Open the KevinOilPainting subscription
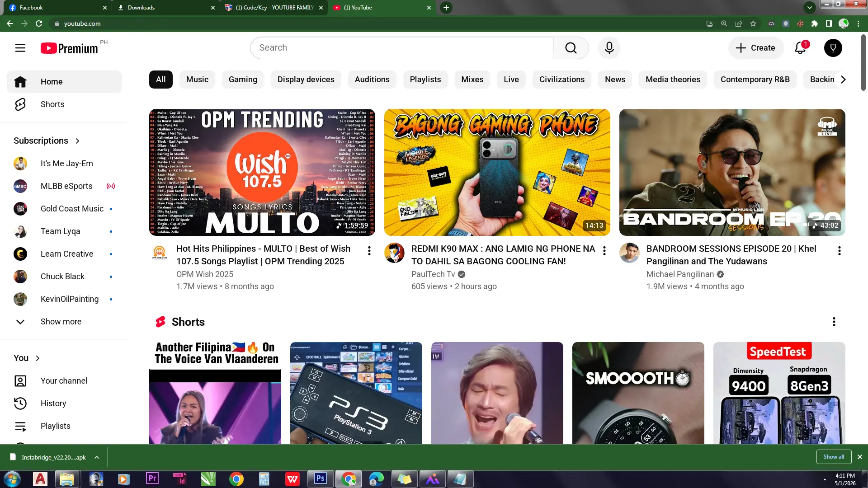Viewport: 868px width, 488px height. tap(64, 299)
